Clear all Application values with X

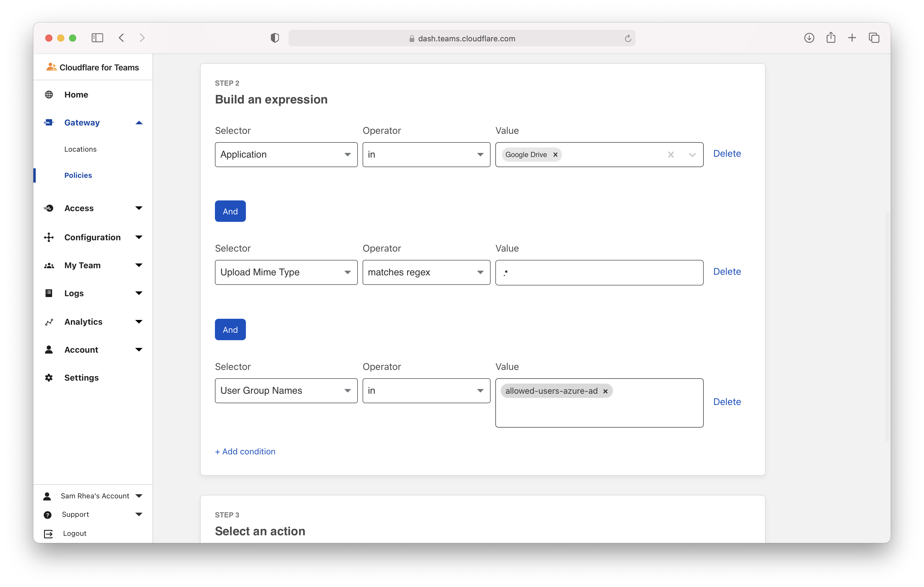[x=671, y=155]
